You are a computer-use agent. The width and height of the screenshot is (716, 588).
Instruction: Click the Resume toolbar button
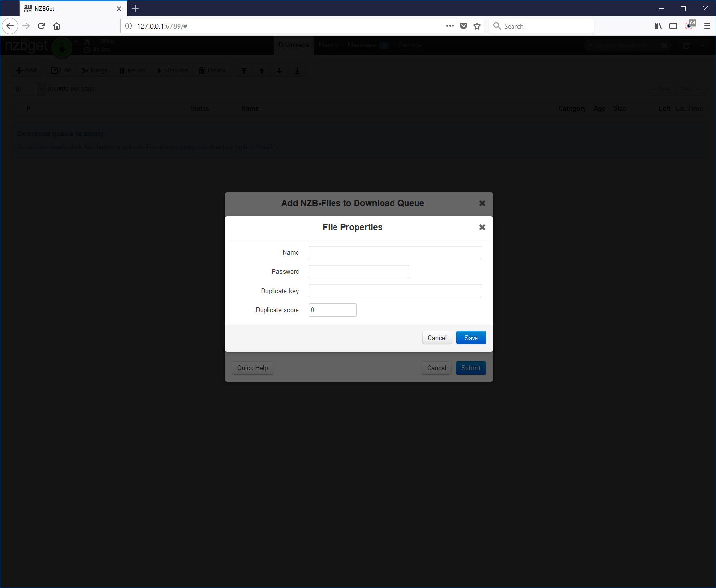(172, 71)
